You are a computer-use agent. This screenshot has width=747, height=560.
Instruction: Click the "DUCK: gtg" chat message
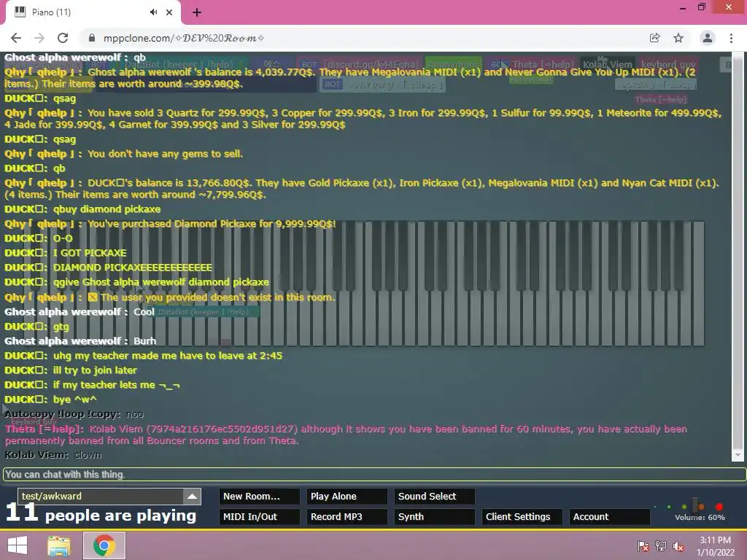coord(36,327)
